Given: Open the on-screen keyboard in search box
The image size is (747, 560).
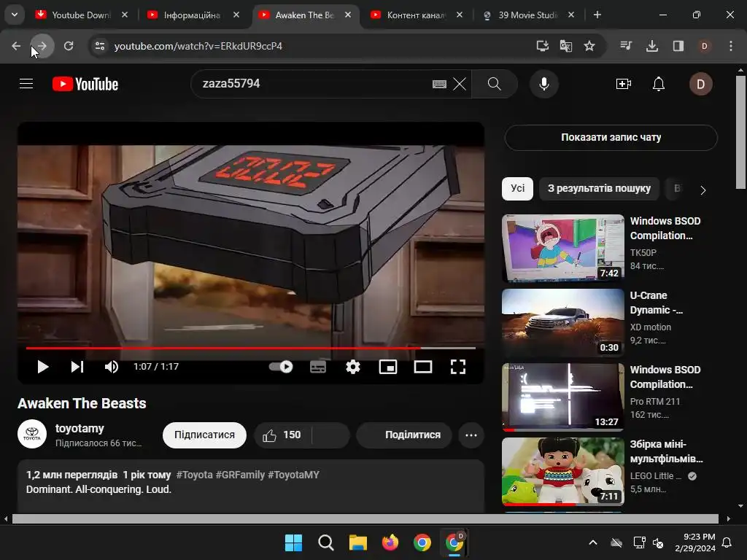Looking at the screenshot, I should (x=439, y=85).
